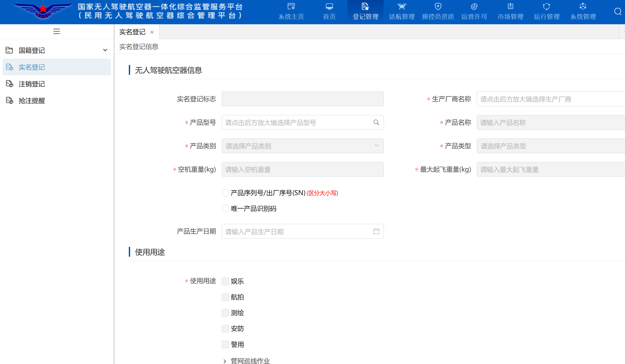The image size is (625, 364).
Task: Click the document icon beside 注销登记
Action: point(10,84)
